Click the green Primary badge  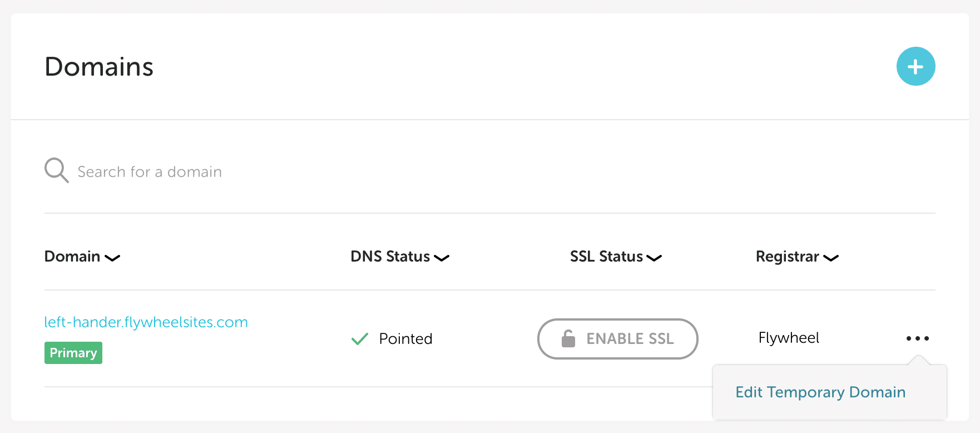pos(73,353)
